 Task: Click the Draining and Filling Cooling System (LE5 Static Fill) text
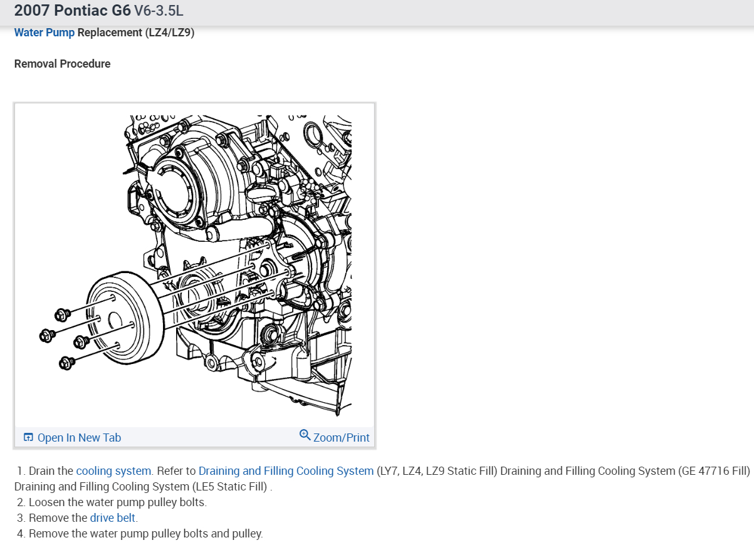(141, 487)
